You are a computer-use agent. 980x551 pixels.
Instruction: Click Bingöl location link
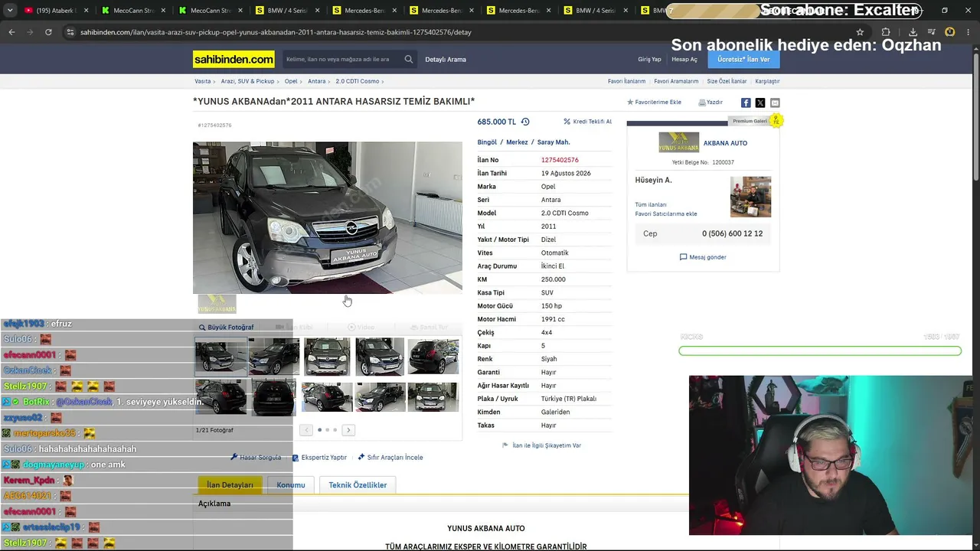pyautogui.click(x=487, y=142)
